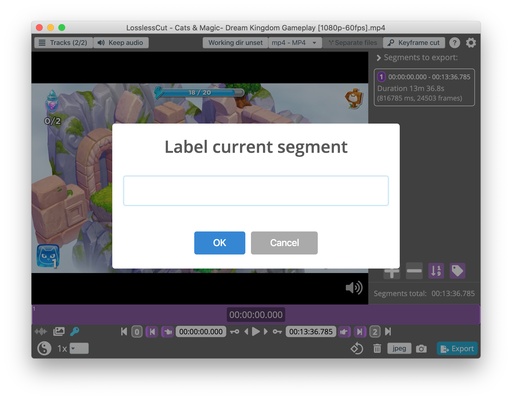Screen dimensions: 512x400
Task: Select segment 1 in the export list
Action: tap(424, 87)
